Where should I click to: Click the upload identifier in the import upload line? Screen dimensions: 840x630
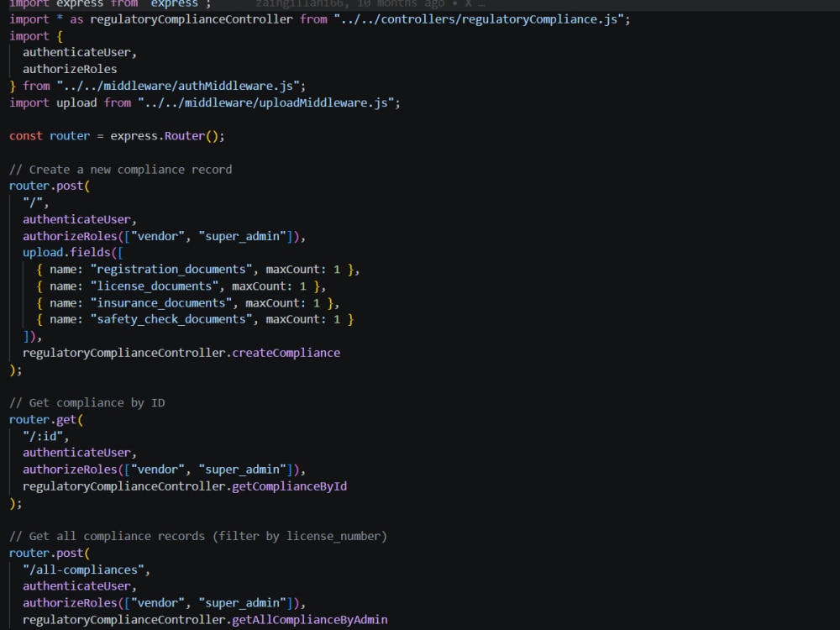pyautogui.click(x=76, y=102)
